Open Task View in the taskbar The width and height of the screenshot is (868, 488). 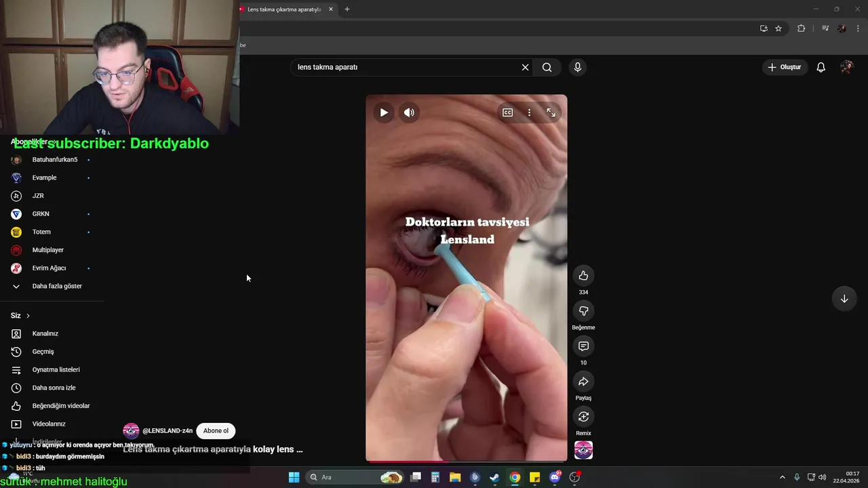pos(416,477)
